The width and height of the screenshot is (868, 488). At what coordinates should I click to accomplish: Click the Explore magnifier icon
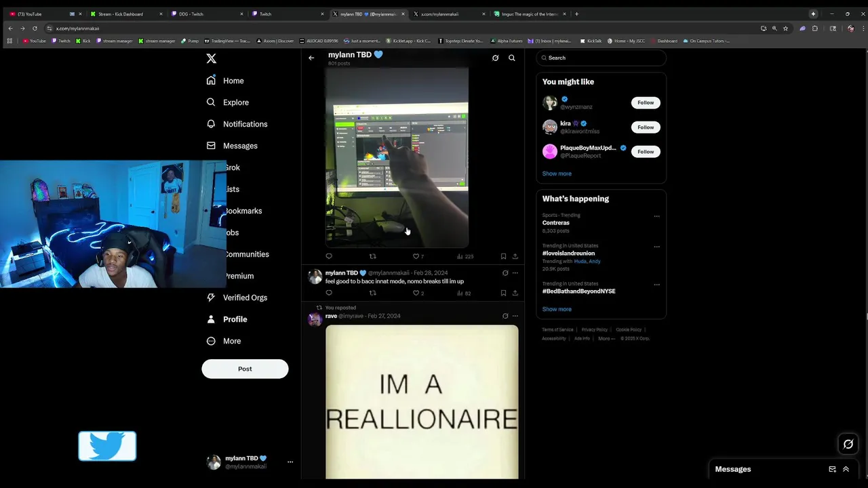point(211,102)
